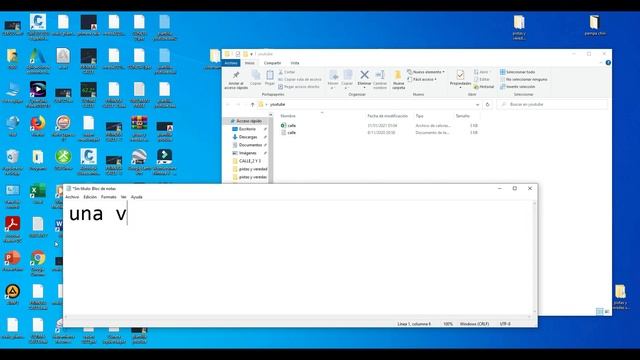Viewport: 640px width, 360px height.
Task: Click the AIMP orange triangle desktop icon
Action: [12, 292]
